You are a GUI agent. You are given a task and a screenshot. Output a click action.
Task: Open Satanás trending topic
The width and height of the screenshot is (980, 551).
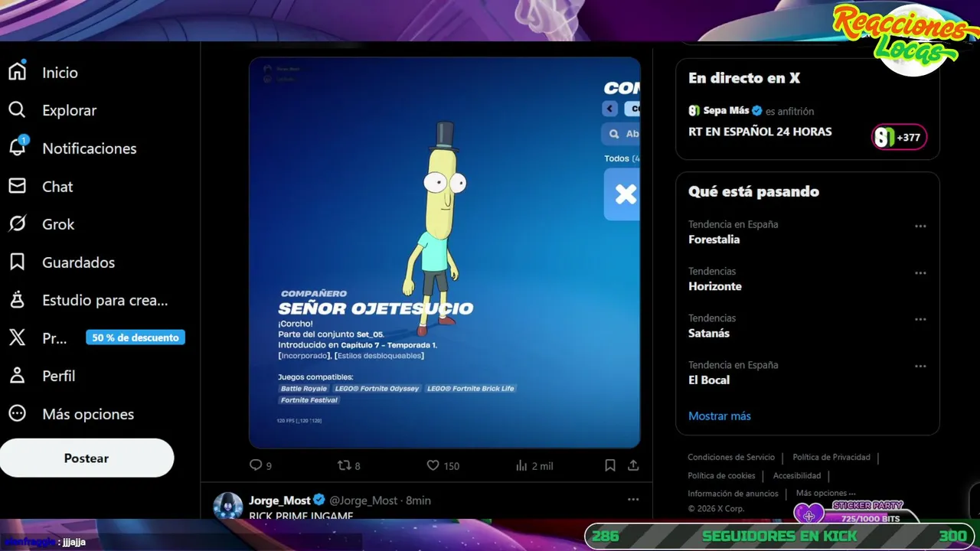click(x=709, y=333)
